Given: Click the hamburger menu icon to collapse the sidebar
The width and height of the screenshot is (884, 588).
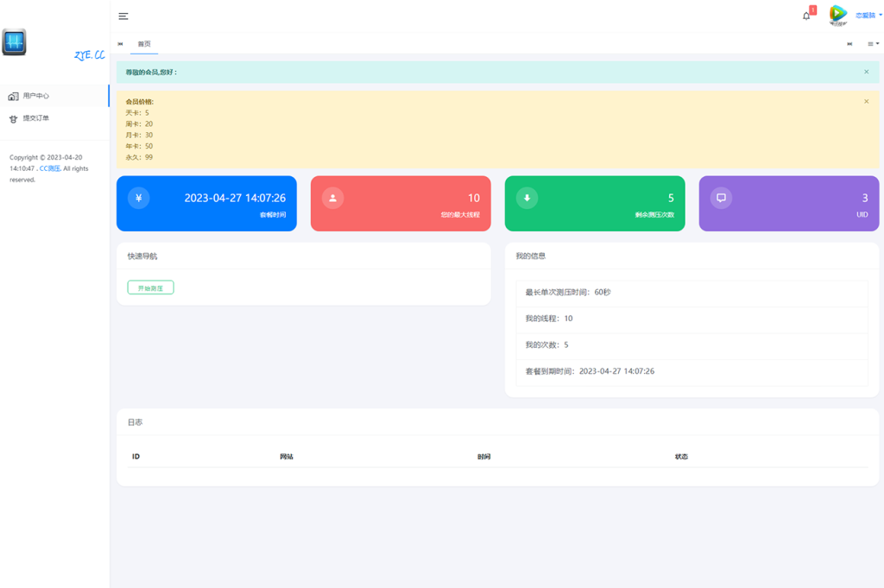Looking at the screenshot, I should pyautogui.click(x=123, y=16).
